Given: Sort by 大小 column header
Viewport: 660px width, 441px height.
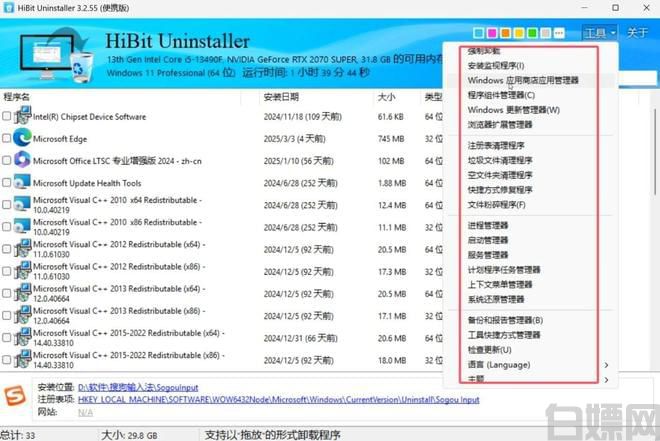Looking at the screenshot, I should pos(386,97).
